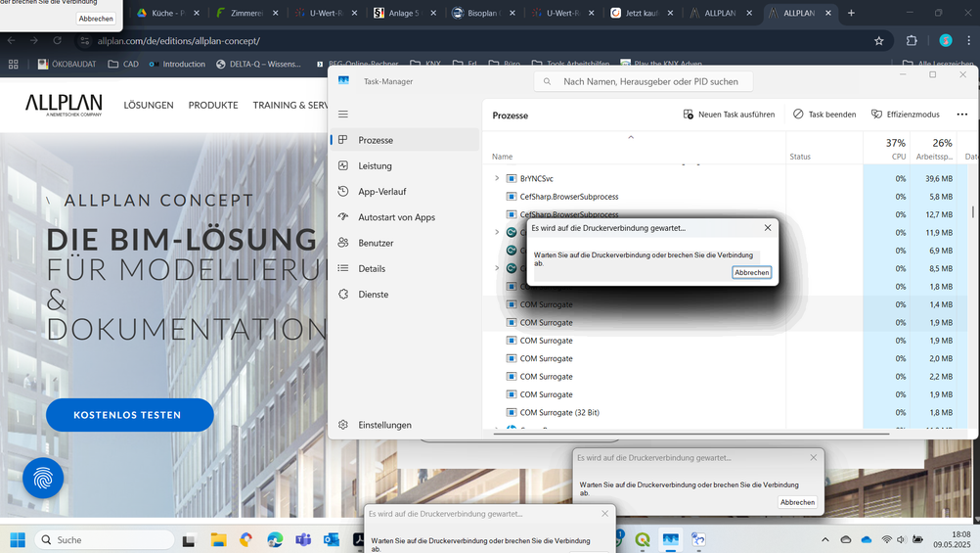Click the KOSTENLOS TESTEN button
The height and width of the screenshot is (553, 980).
(x=129, y=415)
